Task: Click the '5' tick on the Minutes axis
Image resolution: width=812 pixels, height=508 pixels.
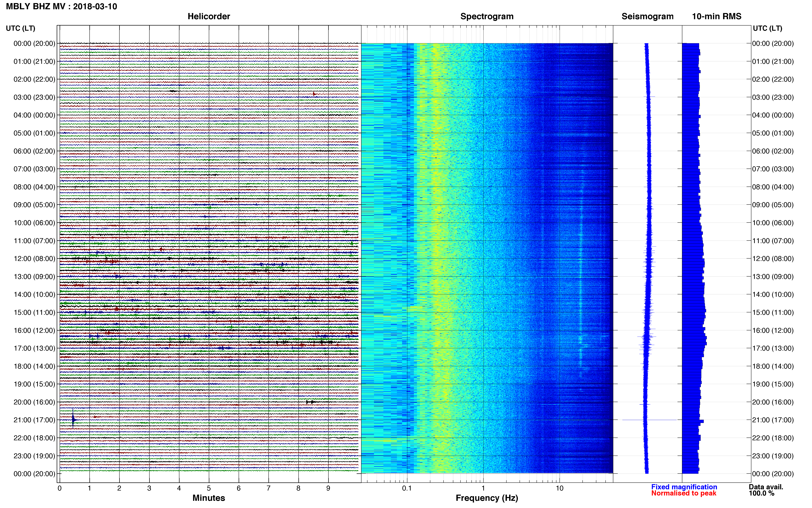Action: tap(209, 488)
